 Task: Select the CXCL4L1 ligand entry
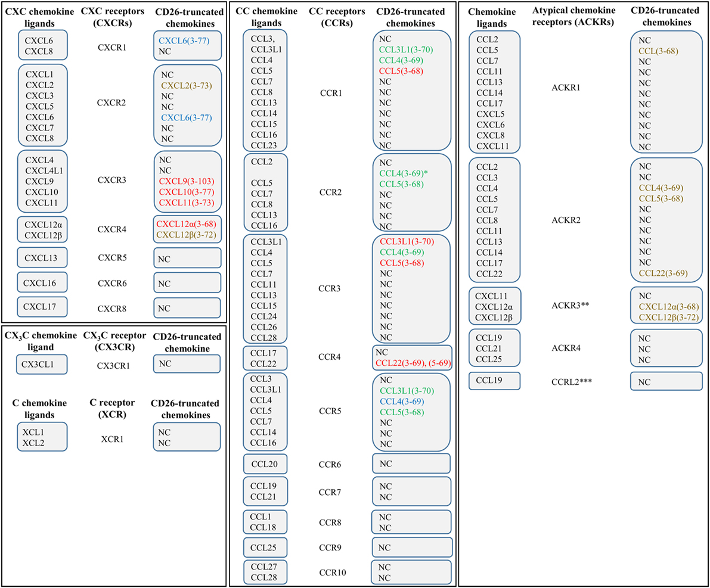pos(44,170)
